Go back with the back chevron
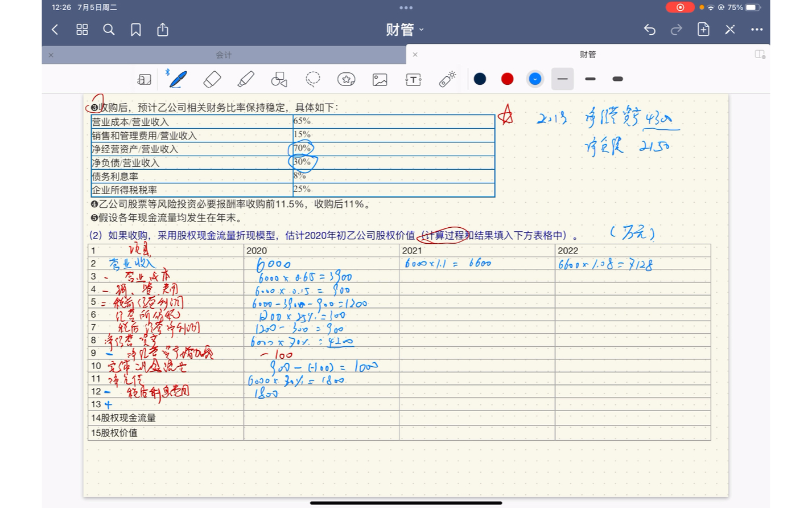 55,30
